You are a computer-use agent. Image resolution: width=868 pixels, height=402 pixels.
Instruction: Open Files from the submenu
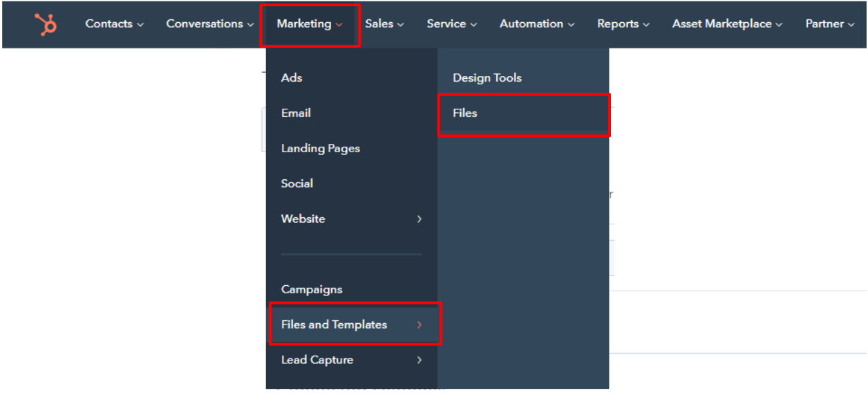click(x=525, y=113)
